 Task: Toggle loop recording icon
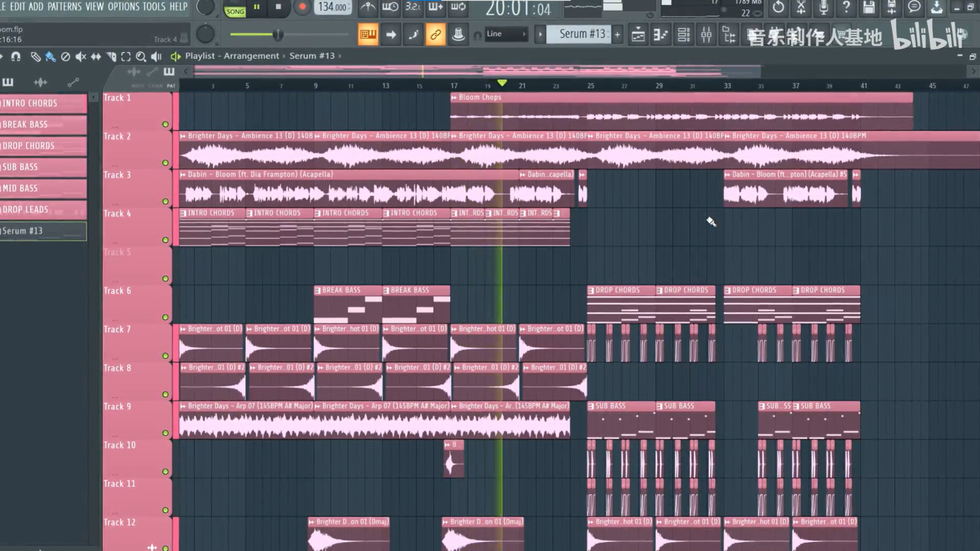(458, 7)
